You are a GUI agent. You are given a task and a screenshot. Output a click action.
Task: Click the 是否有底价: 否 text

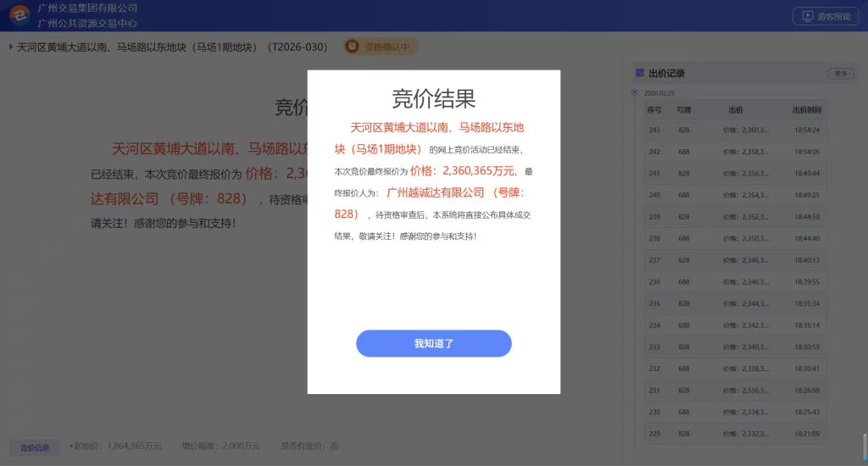pyautogui.click(x=309, y=446)
